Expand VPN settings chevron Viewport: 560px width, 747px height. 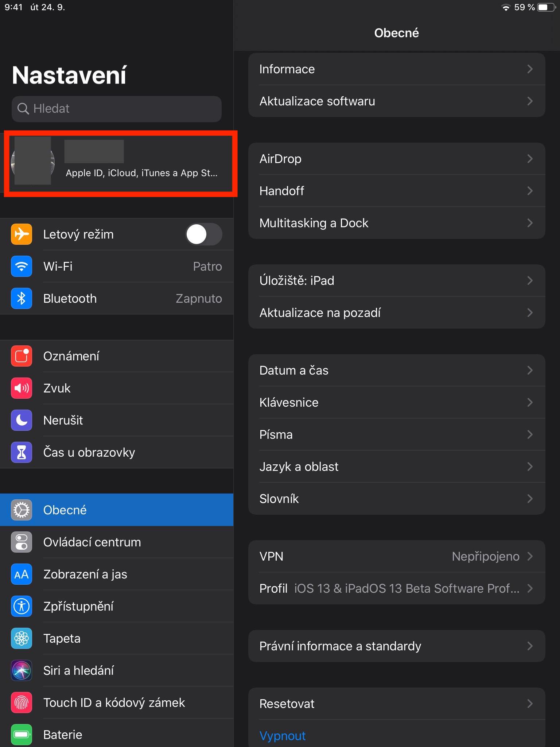point(530,556)
